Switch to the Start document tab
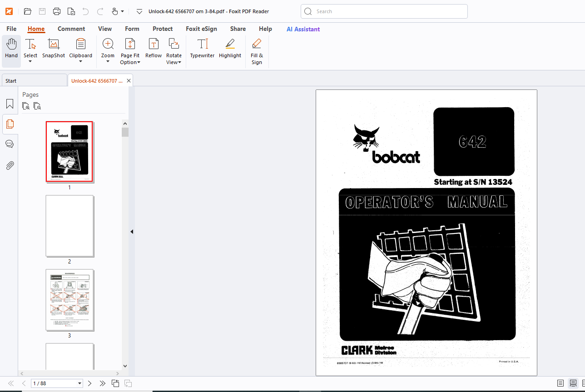The image size is (585, 392). tap(34, 80)
